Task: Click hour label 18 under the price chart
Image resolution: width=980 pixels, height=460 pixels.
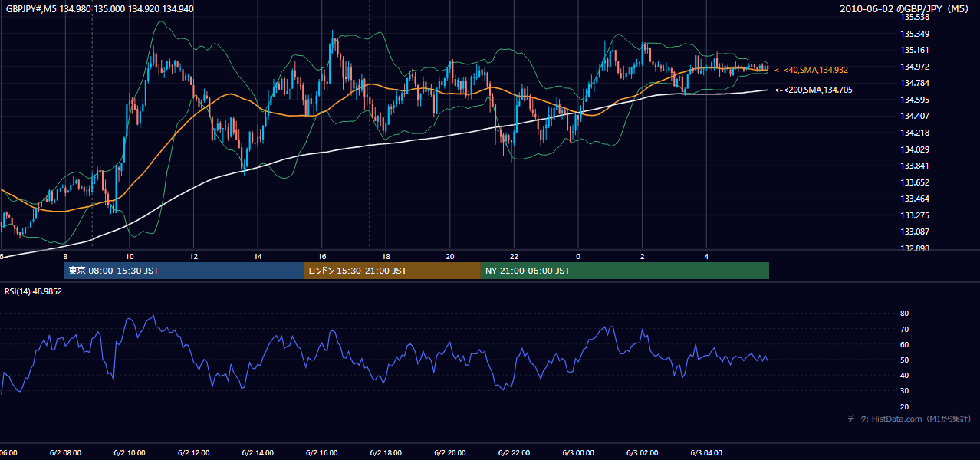Action: pos(386,257)
